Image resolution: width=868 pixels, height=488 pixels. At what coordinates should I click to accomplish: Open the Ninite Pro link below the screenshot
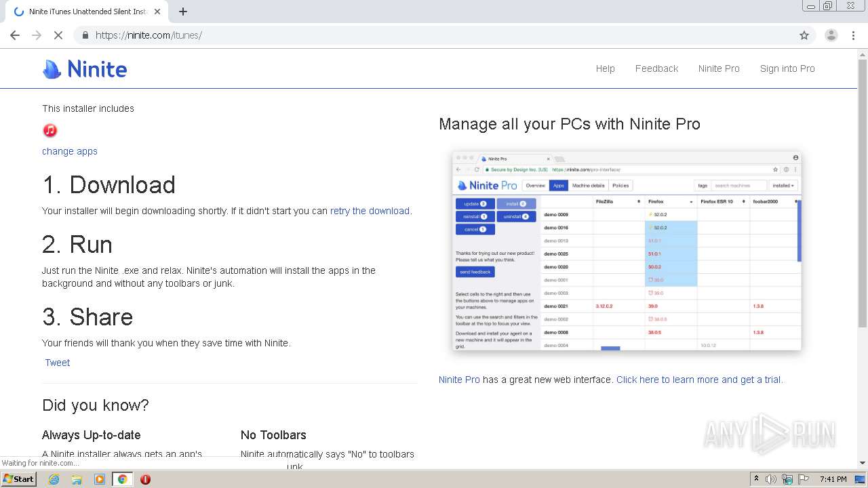click(459, 380)
